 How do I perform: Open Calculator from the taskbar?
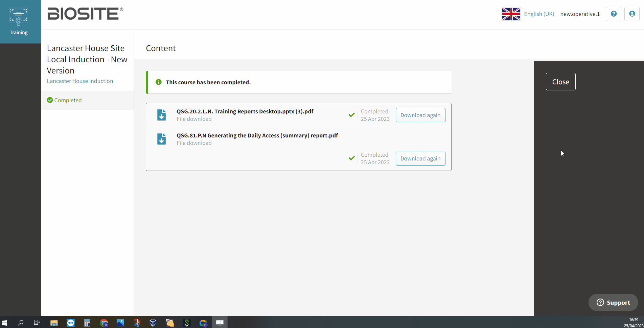(87, 323)
